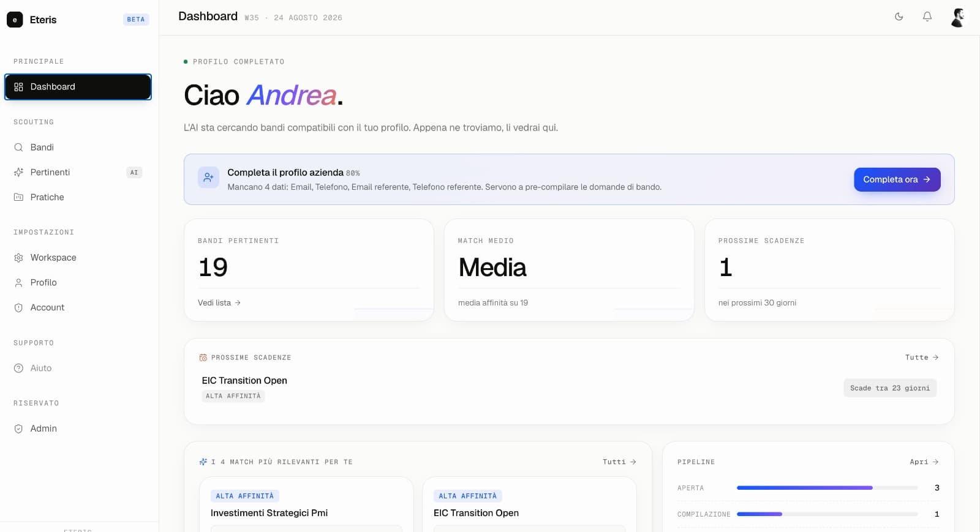Click the Dashboard grid icon
980x532 pixels.
[x=18, y=87]
